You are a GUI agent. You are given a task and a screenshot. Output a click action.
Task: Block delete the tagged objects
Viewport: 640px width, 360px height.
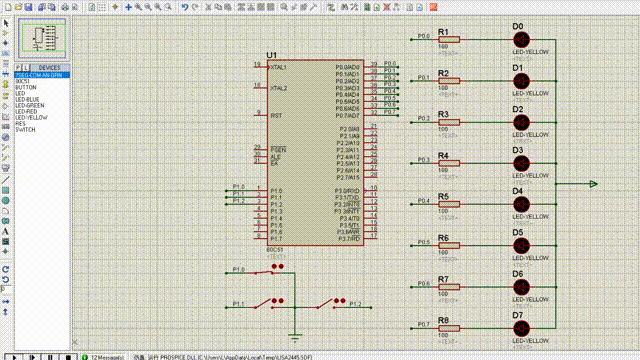point(271,7)
